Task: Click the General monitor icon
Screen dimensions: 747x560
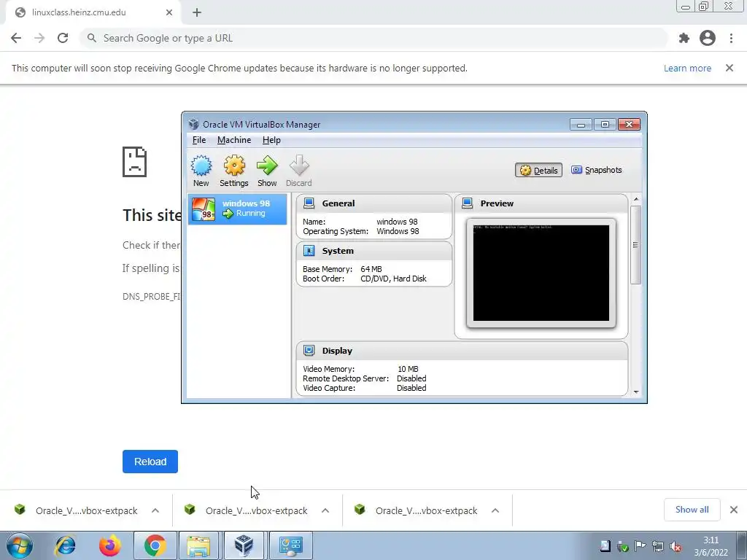Action: [309, 203]
